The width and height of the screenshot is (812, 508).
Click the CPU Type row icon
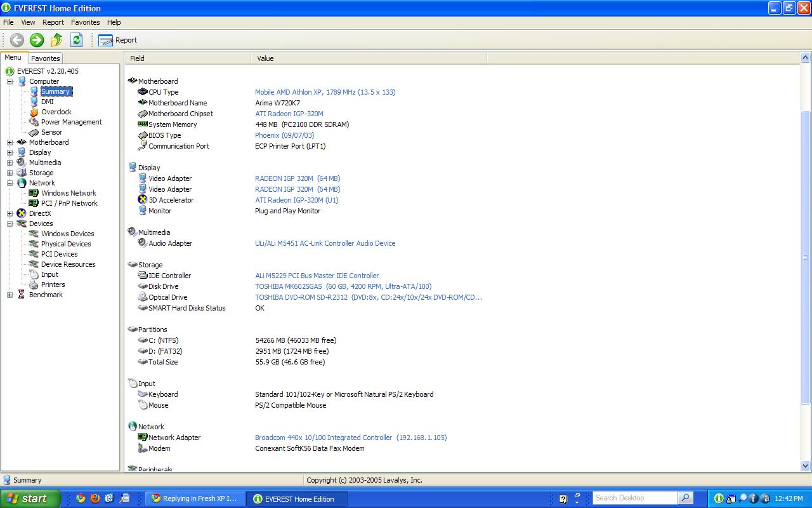click(143, 92)
